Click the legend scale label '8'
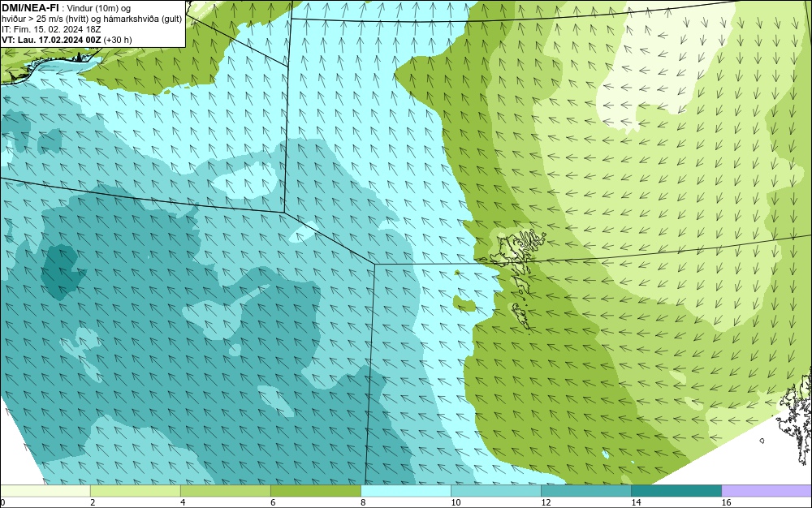The image size is (812, 508). tap(363, 502)
